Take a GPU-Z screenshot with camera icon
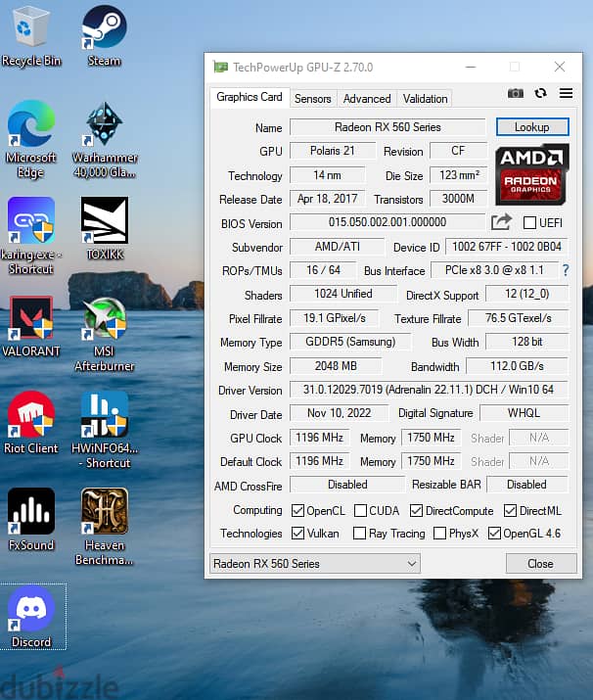The width and height of the screenshot is (593, 700). pyautogui.click(x=516, y=93)
